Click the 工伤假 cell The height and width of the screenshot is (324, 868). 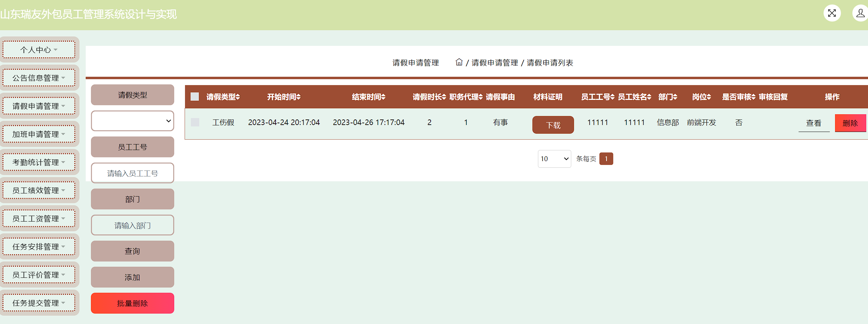(x=223, y=122)
